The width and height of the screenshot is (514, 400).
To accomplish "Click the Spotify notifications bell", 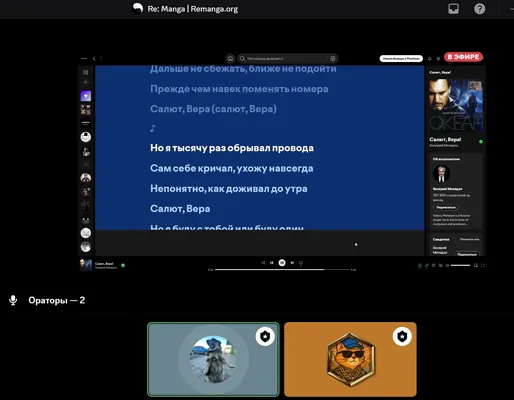I will pyautogui.click(x=430, y=59).
